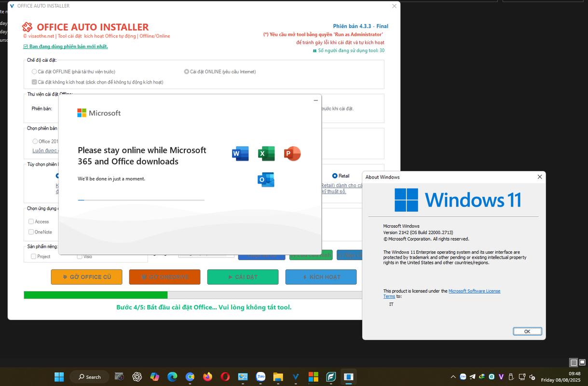This screenshot has height=386, width=588.
Task: Toggle Cài đặt không kích hoạt checkbox
Action: pyautogui.click(x=34, y=82)
